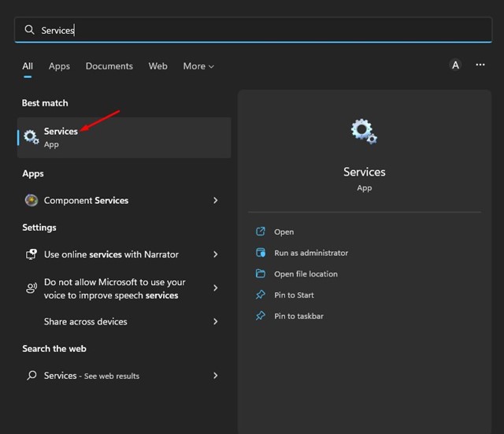Viewport: 504px width, 434px height.
Task: Click the Narrator online services settings icon
Action: click(31, 254)
